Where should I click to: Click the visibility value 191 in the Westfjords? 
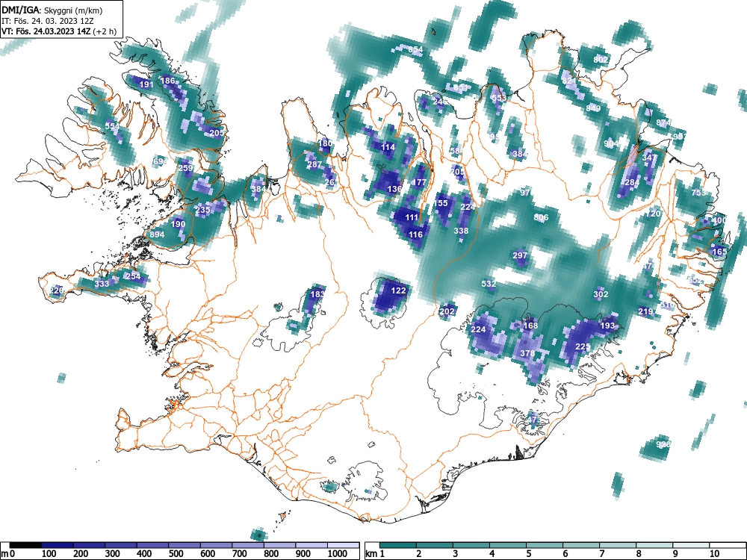146,85
